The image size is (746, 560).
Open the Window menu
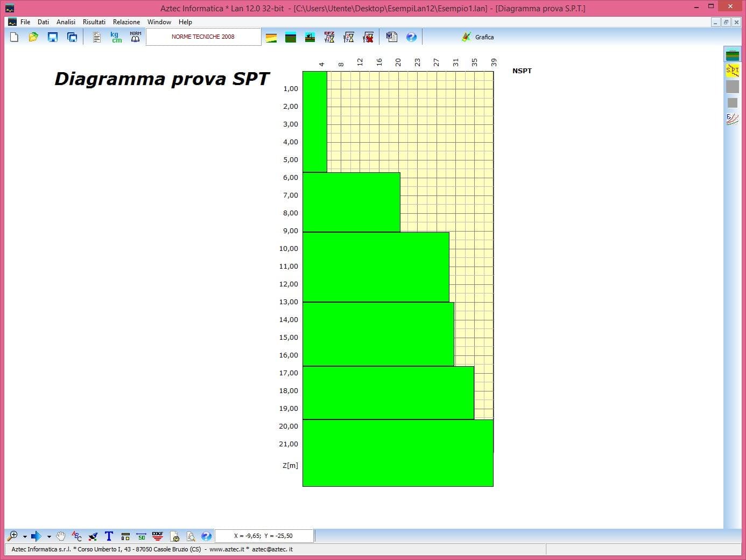[x=159, y=22]
